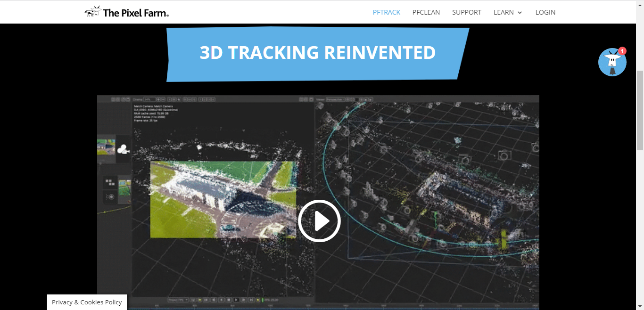Click the large video play button

(319, 221)
